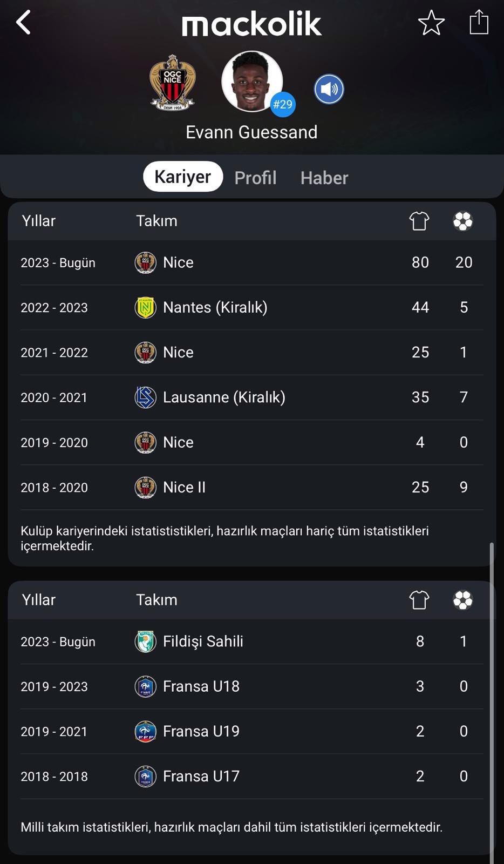Click the vertical scrollbar on the right
Viewport: 504px width, 864px height.
coord(492,702)
